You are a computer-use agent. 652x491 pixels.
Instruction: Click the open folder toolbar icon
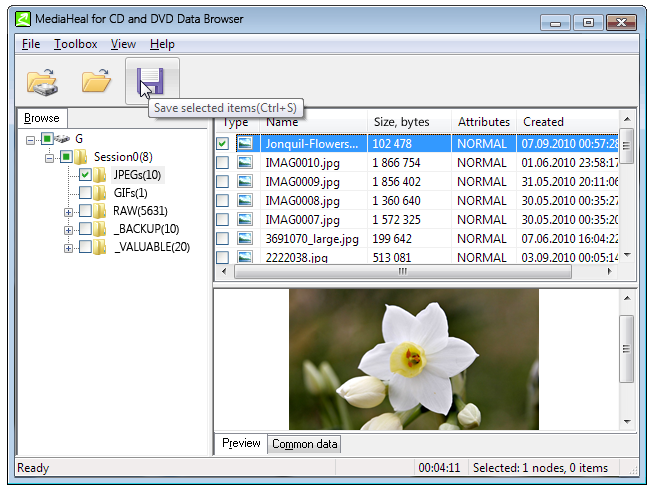96,82
